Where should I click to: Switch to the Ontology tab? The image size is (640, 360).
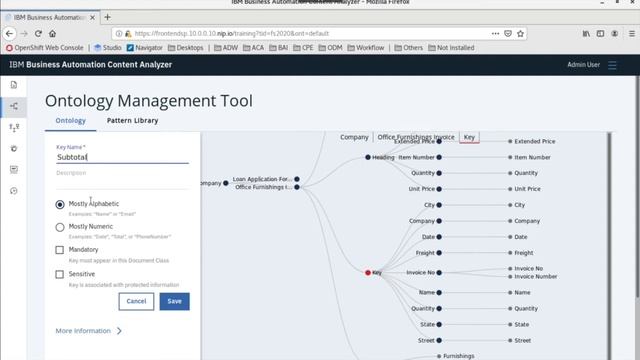(x=71, y=121)
